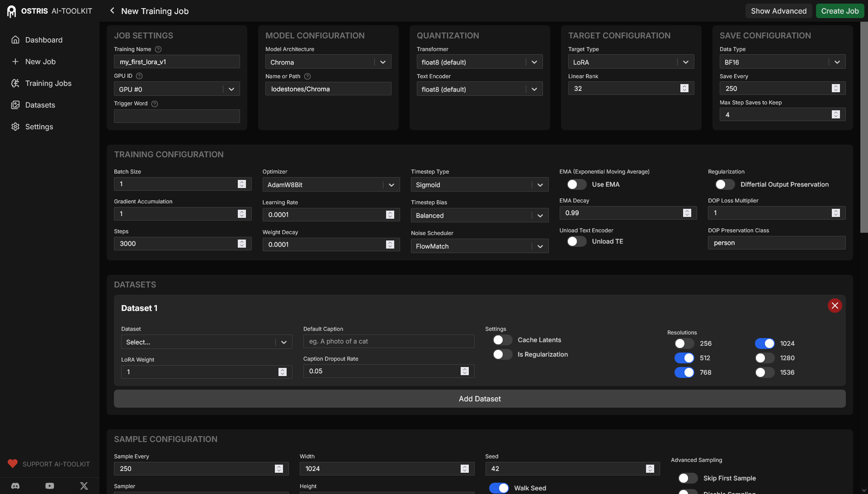Click the Training Name help icon
Image resolution: width=868 pixels, height=494 pixels.
[158, 49]
